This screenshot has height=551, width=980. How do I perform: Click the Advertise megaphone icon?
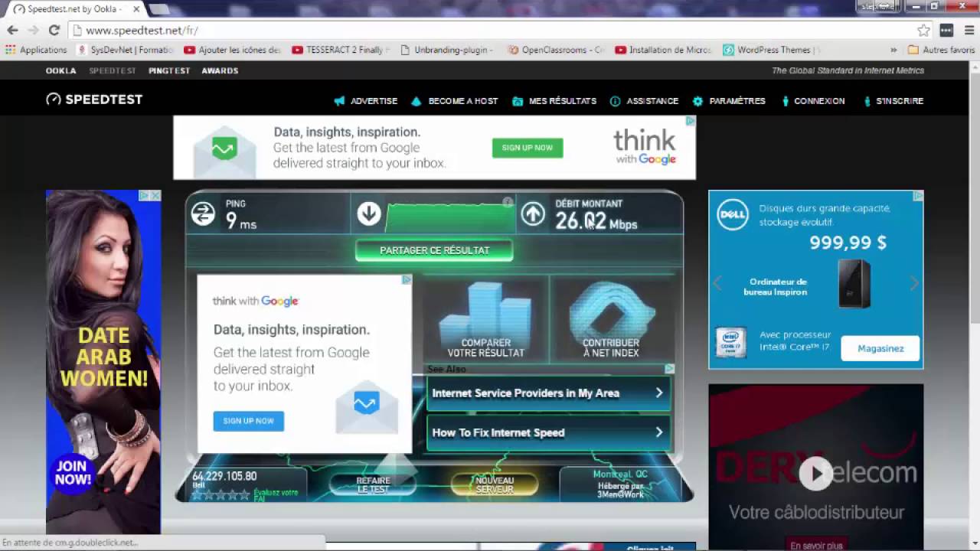point(339,101)
